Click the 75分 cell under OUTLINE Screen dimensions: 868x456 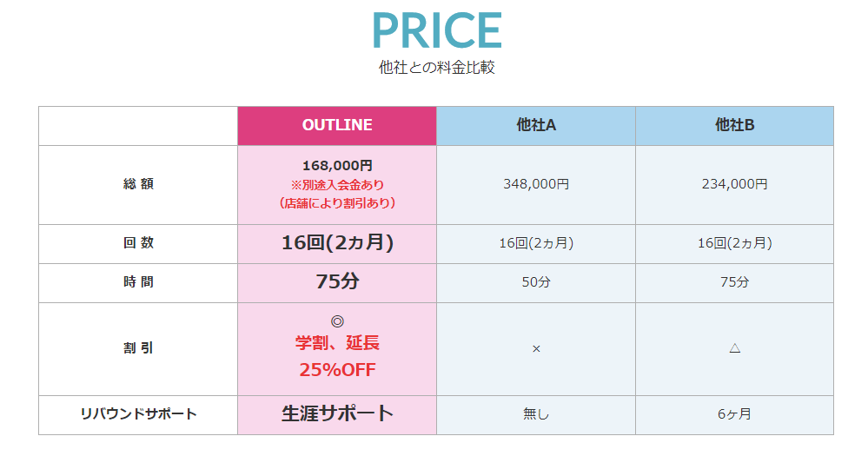click(x=337, y=281)
